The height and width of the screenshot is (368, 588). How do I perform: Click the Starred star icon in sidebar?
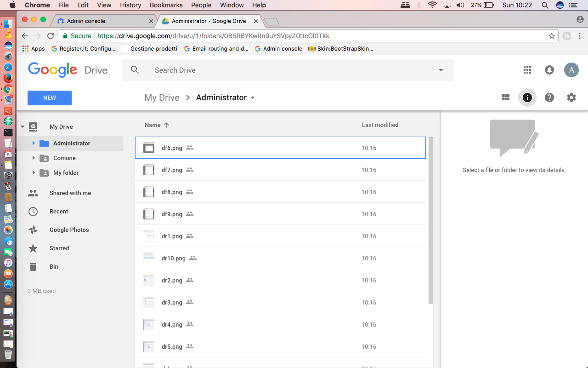33,248
